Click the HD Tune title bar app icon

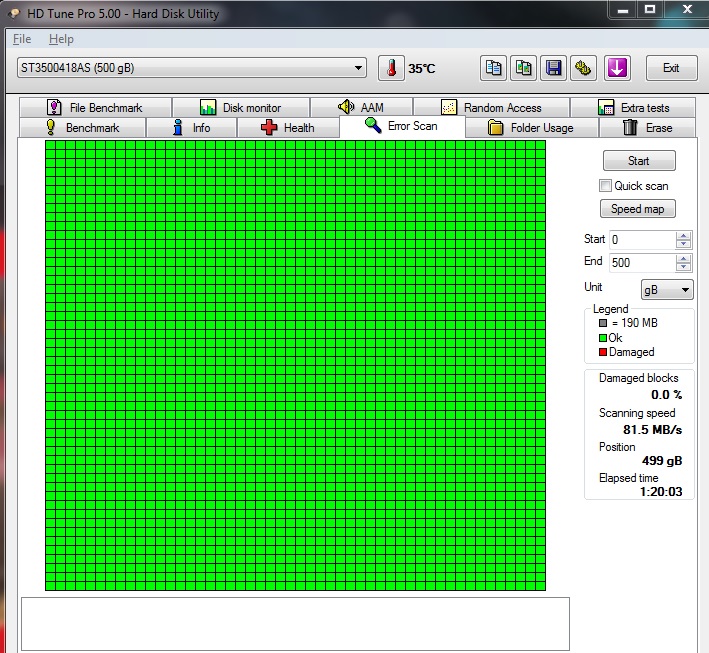14,14
